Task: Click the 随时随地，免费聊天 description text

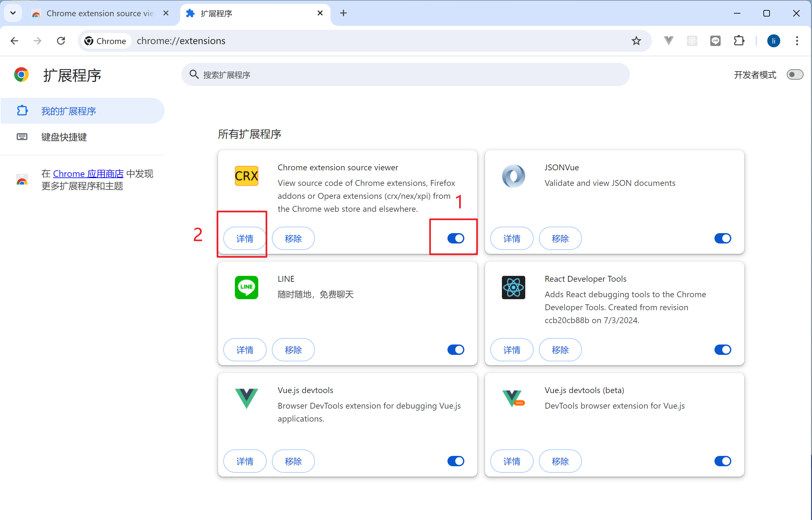Action: 315,294
